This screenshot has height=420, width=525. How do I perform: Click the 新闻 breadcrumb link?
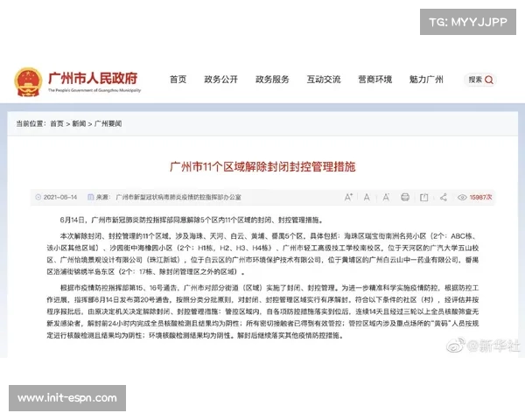tap(79, 124)
